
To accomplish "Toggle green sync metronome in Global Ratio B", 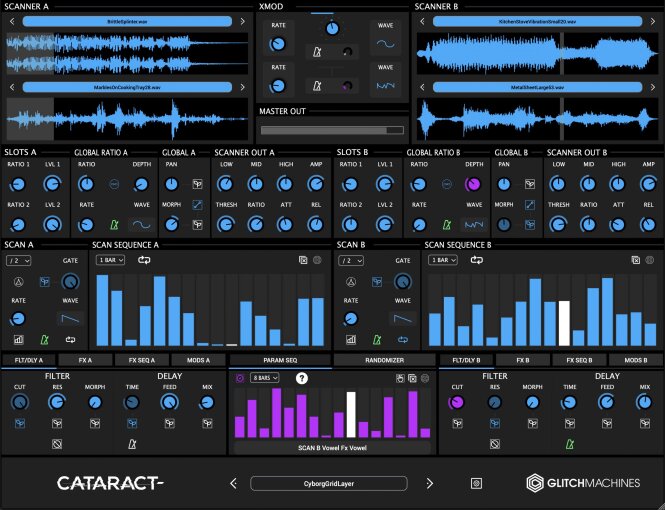I will (446, 224).
